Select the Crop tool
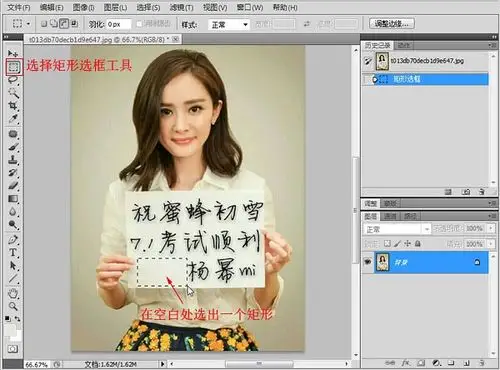The width and height of the screenshot is (500, 370). coord(13,106)
